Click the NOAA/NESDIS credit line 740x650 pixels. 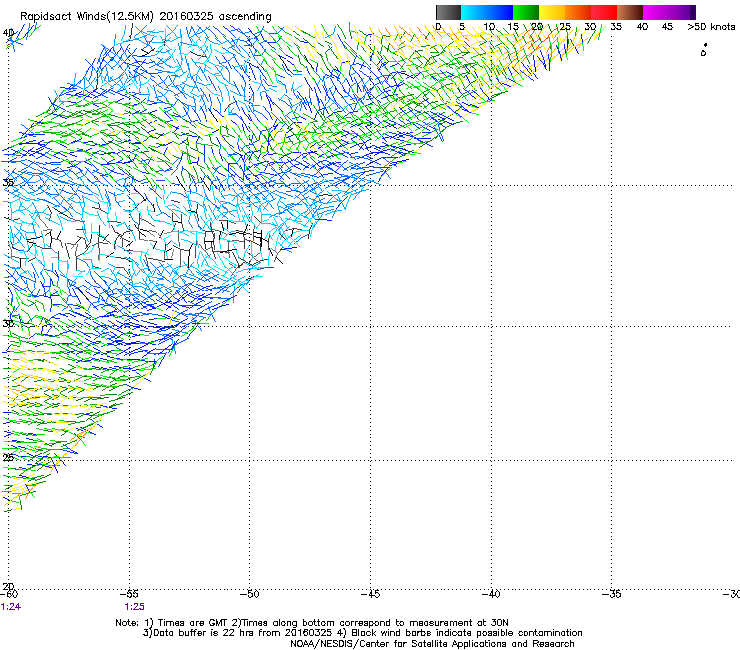432,644
